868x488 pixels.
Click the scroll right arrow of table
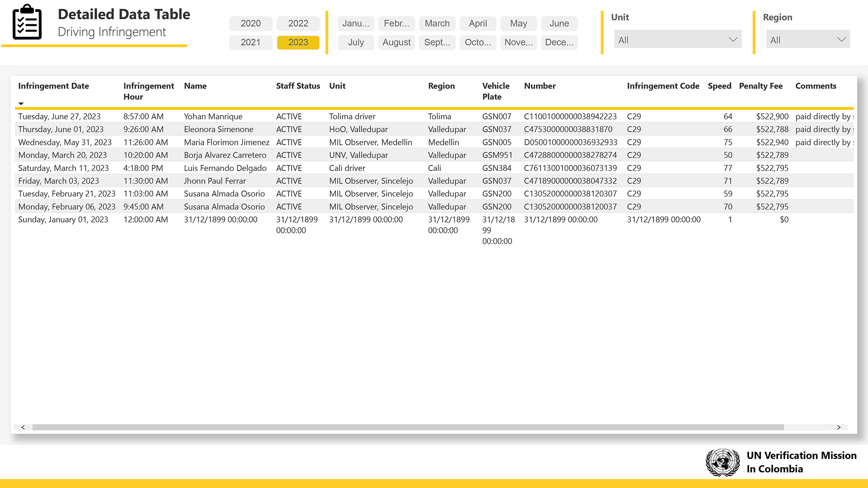coord(839,427)
